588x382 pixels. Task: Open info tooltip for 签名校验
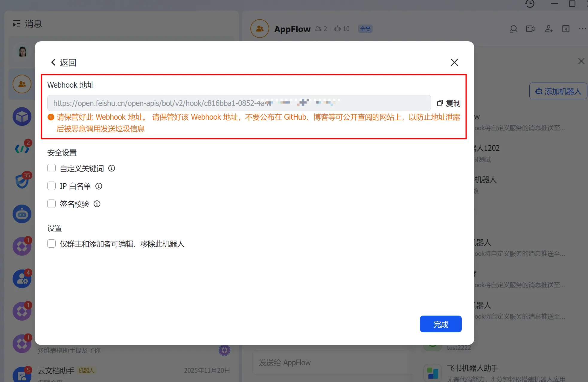click(x=97, y=204)
